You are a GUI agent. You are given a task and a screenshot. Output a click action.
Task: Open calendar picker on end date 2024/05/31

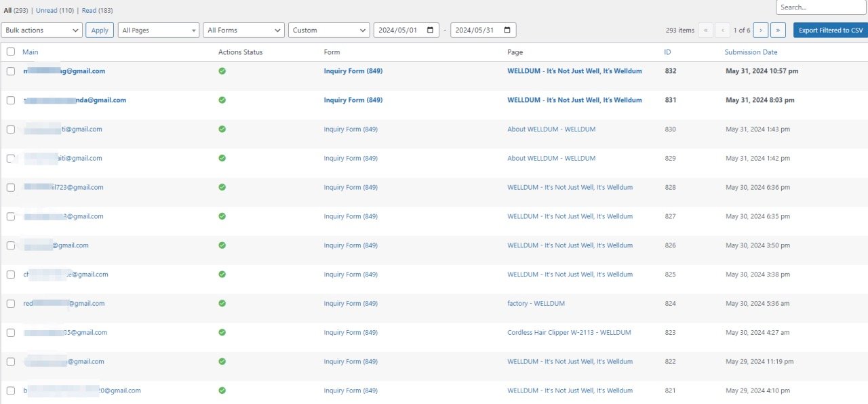507,31
